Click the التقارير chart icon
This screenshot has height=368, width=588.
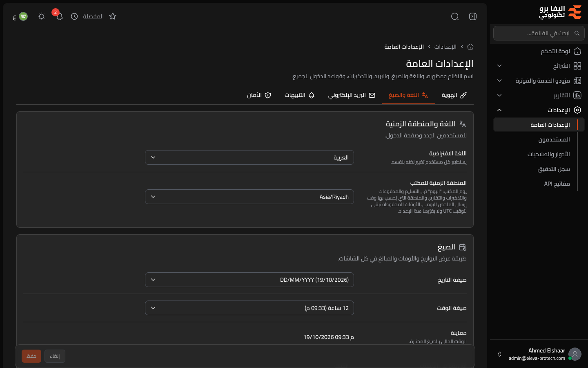(x=577, y=95)
